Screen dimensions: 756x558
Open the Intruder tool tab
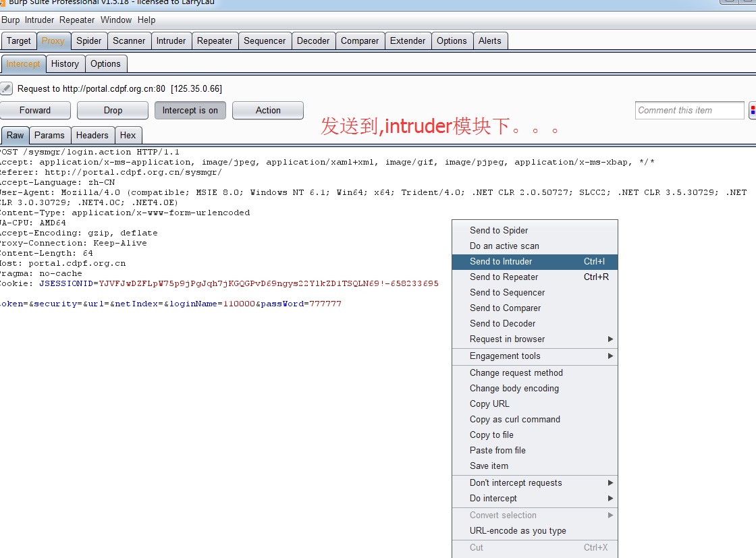coord(171,41)
